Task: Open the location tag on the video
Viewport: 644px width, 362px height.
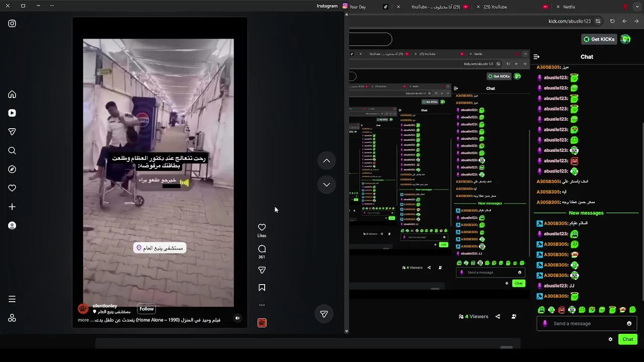Action: click(x=159, y=248)
